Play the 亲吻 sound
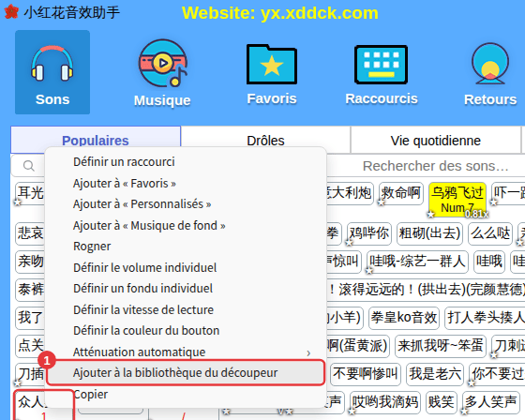The width and height of the screenshot is (525, 420). click(x=30, y=262)
